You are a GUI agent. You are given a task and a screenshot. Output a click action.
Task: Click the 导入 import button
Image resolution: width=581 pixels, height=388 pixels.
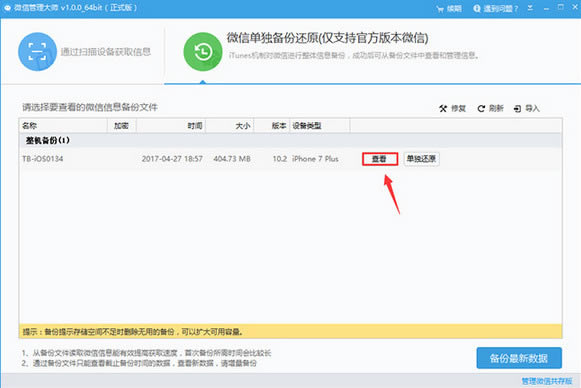(x=527, y=108)
